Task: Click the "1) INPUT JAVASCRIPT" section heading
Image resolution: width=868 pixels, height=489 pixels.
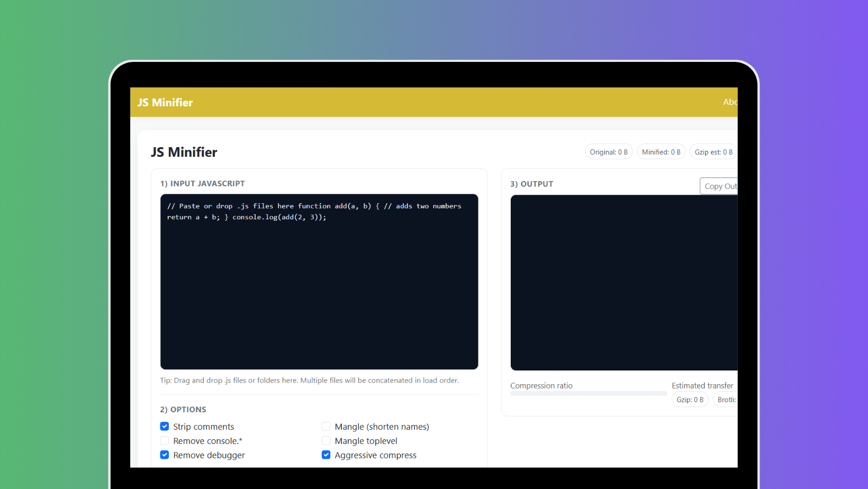Action: (202, 183)
